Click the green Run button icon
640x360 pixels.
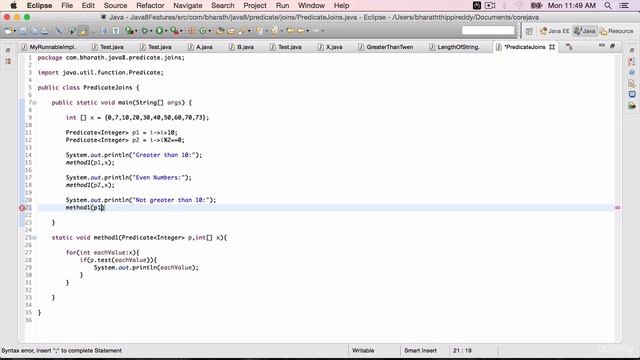[x=160, y=31]
